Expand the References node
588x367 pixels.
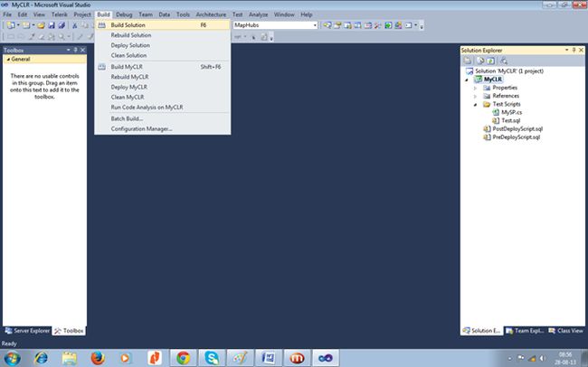(x=475, y=96)
